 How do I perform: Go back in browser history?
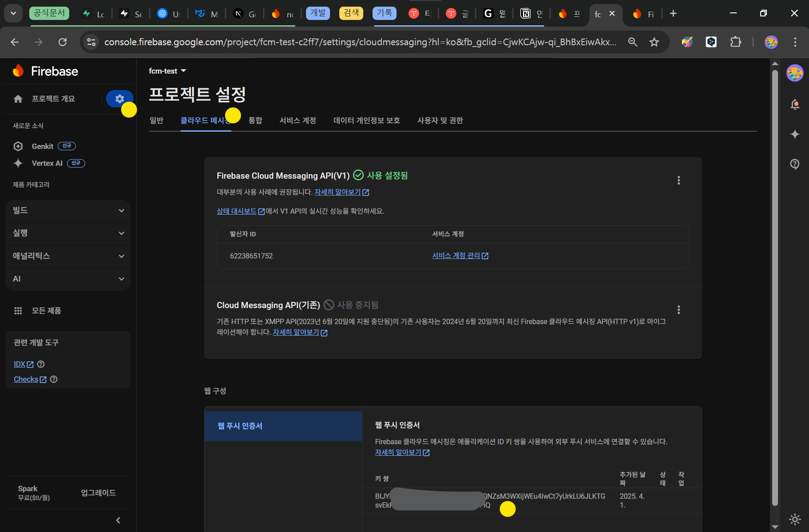(15, 42)
